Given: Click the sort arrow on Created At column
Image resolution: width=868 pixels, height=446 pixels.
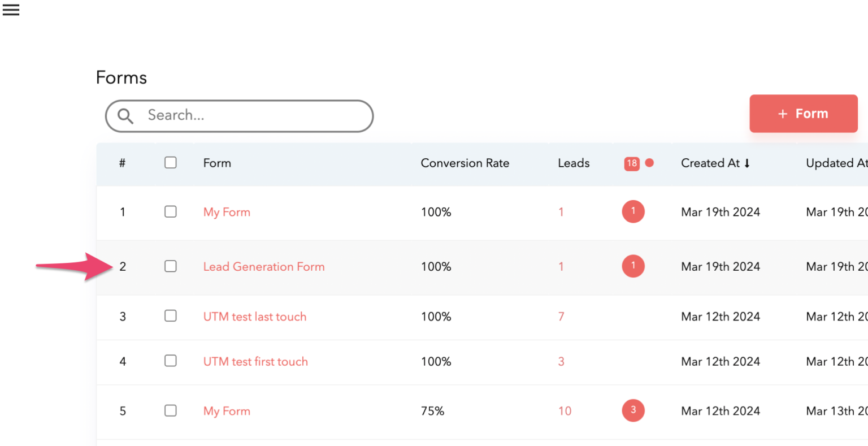Looking at the screenshot, I should (747, 163).
